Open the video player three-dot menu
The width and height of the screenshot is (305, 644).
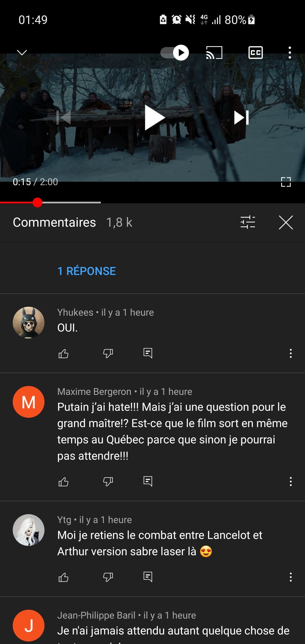pos(290,53)
